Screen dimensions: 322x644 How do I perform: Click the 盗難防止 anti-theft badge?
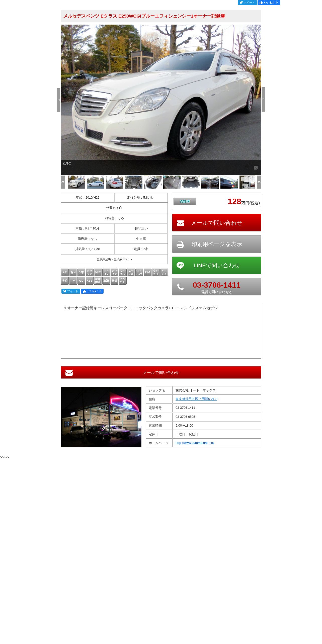click(x=98, y=281)
